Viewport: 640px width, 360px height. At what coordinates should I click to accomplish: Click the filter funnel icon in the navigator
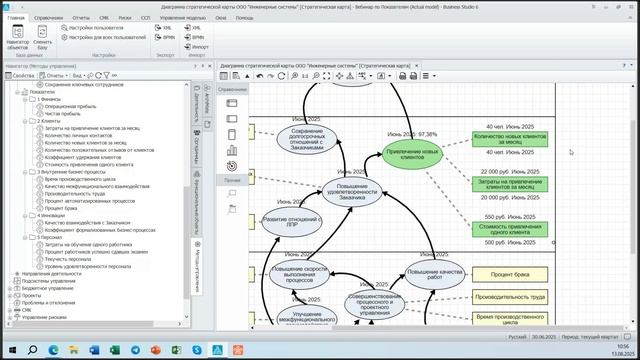pos(107,76)
